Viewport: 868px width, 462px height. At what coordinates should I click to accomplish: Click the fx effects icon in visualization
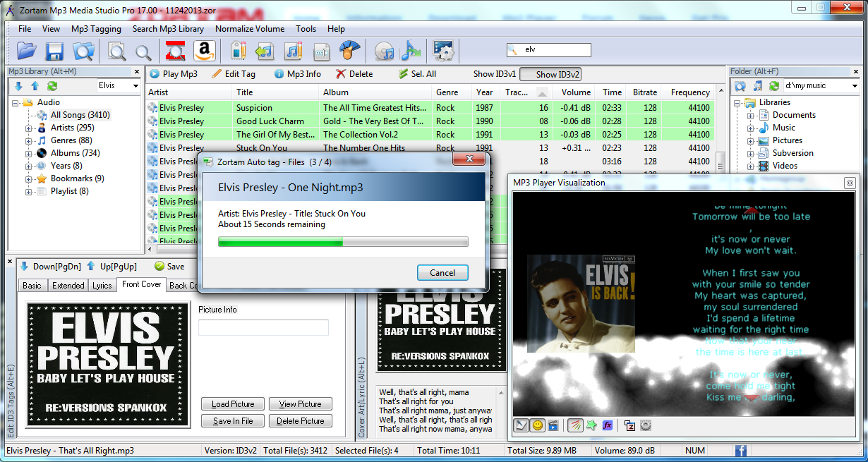[x=607, y=425]
